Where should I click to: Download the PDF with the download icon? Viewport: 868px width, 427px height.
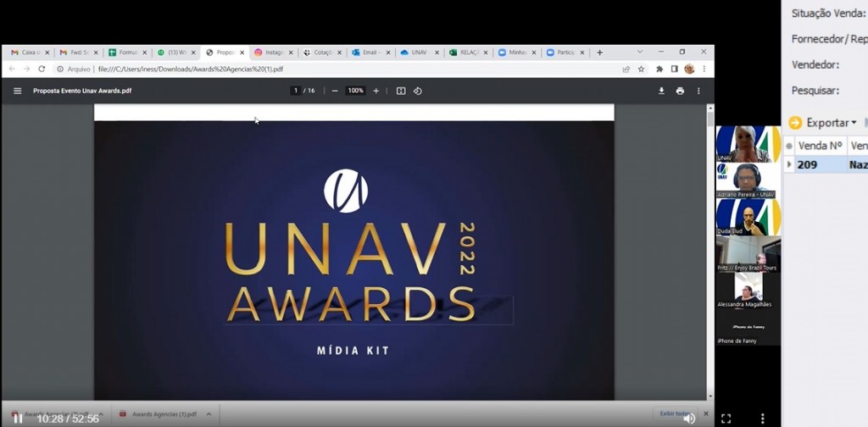click(661, 91)
